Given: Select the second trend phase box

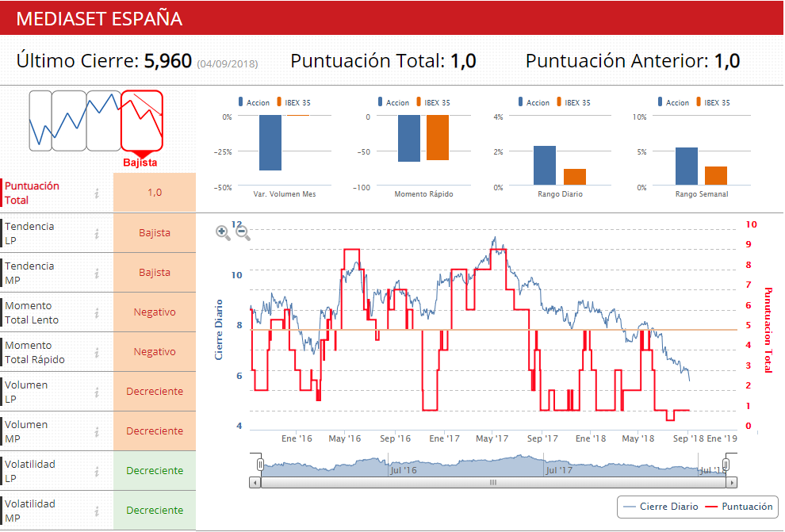Looking at the screenshot, I should click(x=69, y=121).
